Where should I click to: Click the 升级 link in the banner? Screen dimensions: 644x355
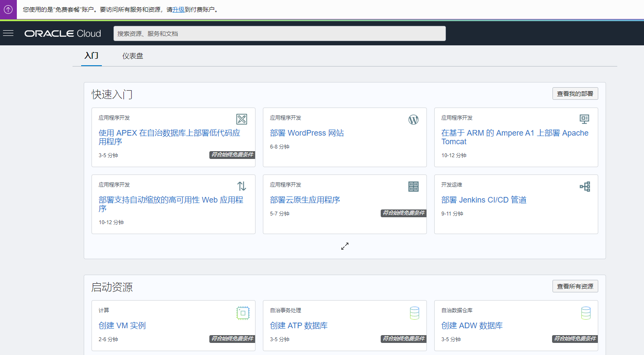point(178,10)
